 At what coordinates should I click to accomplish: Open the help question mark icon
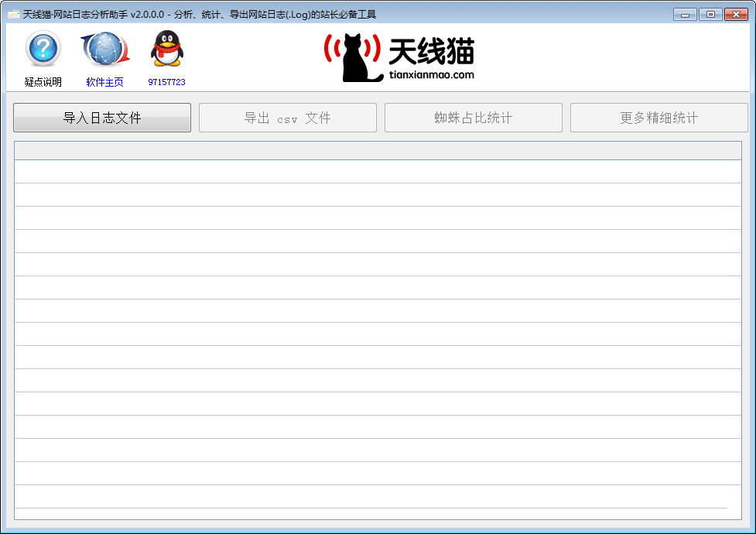pyautogui.click(x=43, y=48)
